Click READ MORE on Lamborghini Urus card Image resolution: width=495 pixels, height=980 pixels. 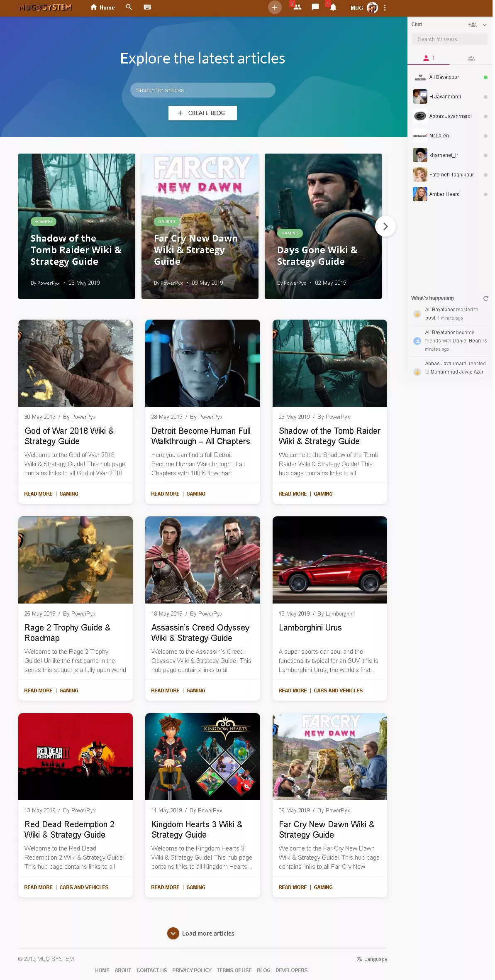293,690
